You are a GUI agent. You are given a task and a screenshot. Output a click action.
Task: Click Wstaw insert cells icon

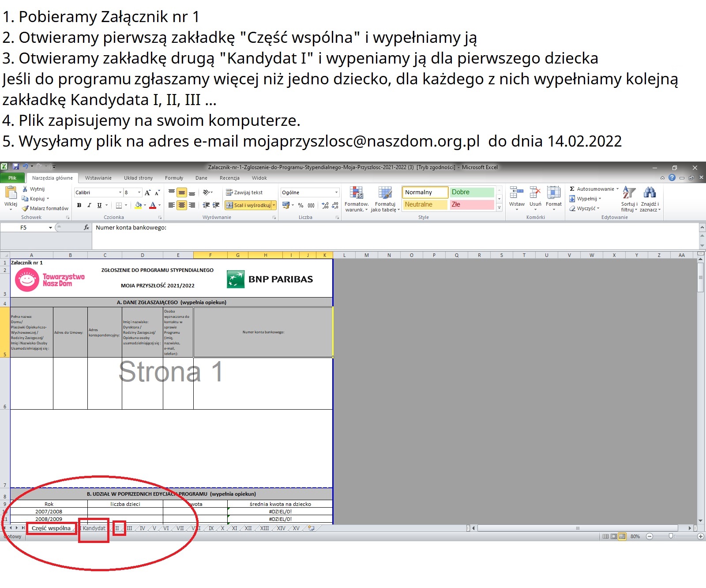coord(517,192)
